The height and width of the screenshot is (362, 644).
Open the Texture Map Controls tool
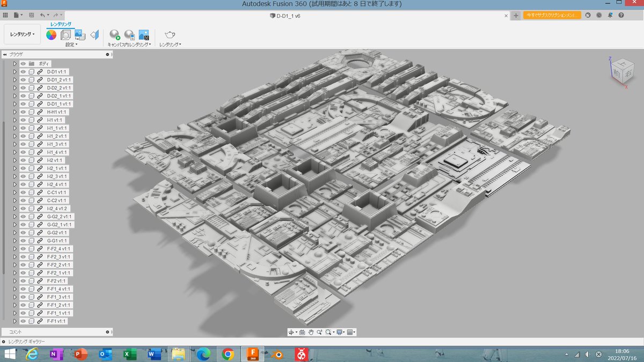[x=95, y=35]
